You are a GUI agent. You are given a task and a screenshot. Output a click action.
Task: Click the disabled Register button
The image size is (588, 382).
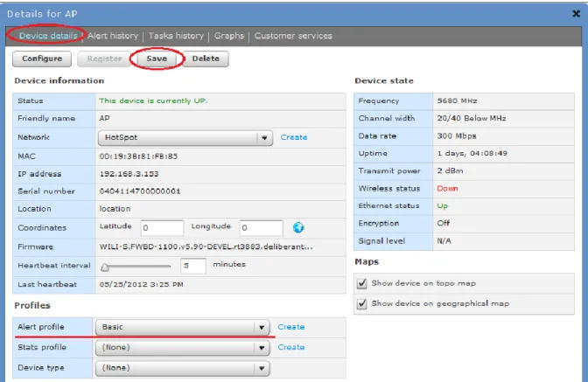point(104,59)
